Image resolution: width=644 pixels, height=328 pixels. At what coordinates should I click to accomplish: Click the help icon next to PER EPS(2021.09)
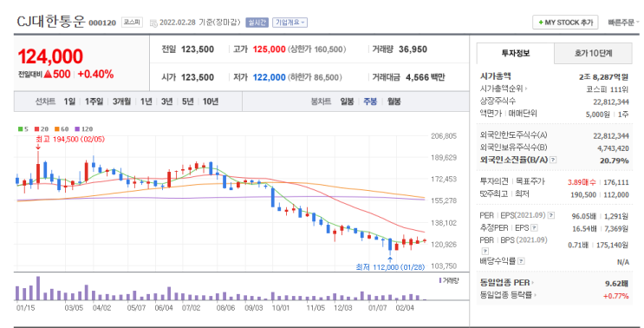point(551,215)
